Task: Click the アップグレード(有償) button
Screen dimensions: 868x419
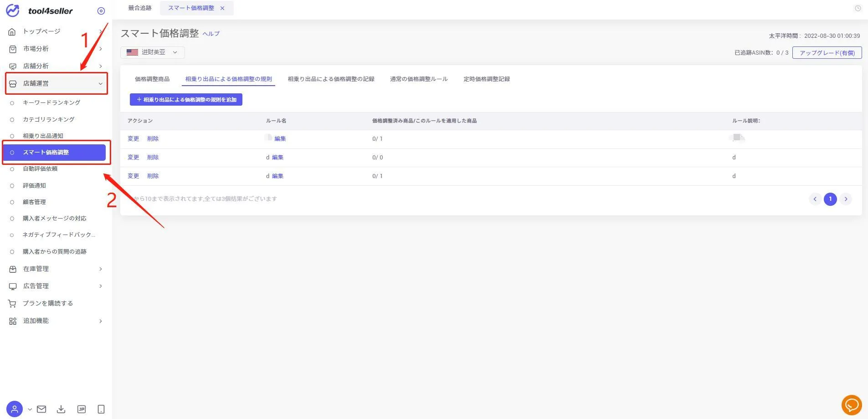Action: [x=827, y=53]
